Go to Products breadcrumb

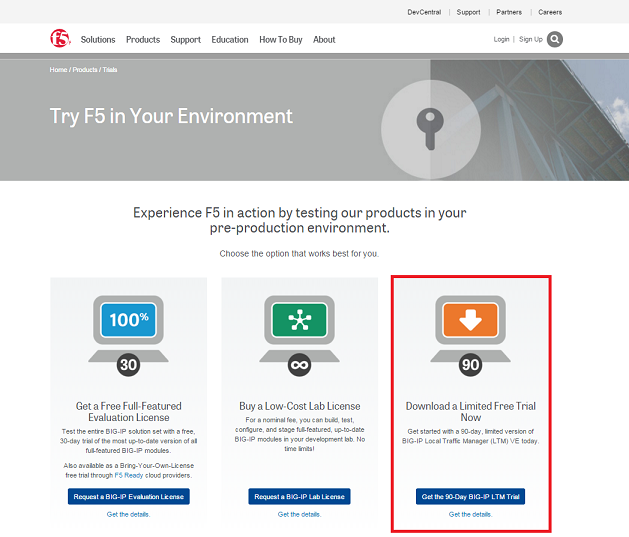tap(85, 70)
